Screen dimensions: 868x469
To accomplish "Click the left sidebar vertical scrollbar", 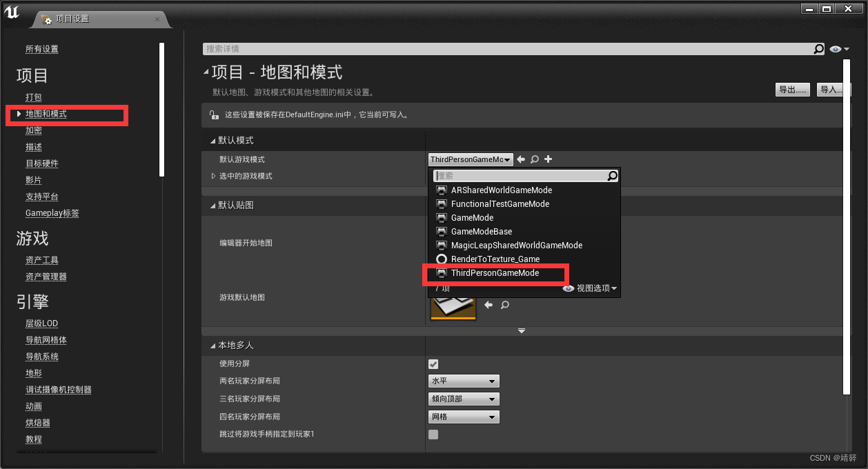I will click(161, 110).
